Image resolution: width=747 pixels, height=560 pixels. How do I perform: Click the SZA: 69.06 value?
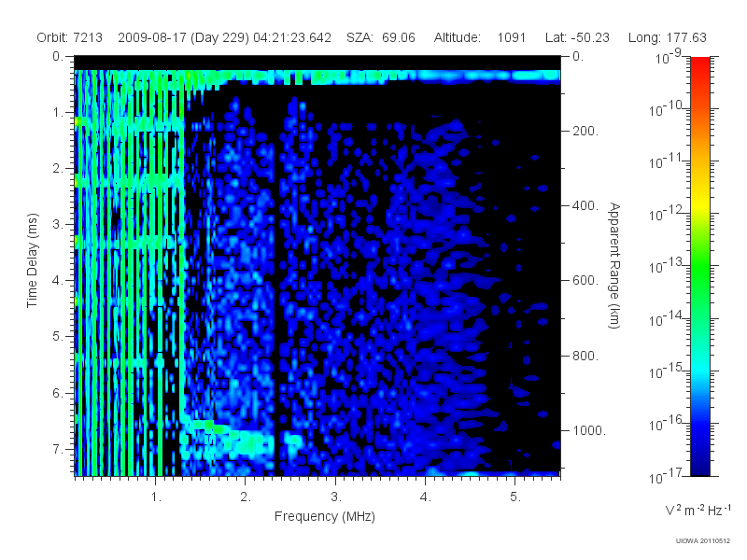click(381, 37)
